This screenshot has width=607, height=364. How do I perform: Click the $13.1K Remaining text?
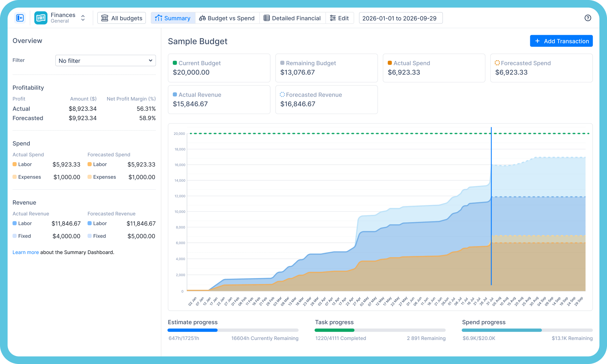click(572, 338)
